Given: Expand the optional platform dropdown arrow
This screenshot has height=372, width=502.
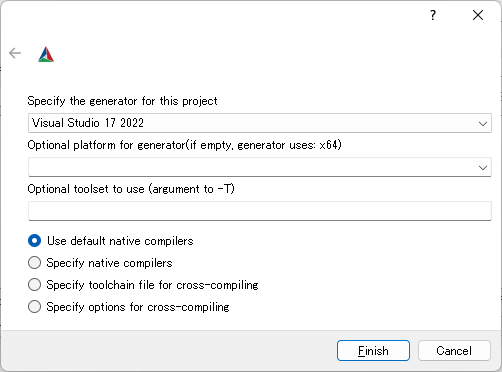Looking at the screenshot, I should tap(483, 168).
